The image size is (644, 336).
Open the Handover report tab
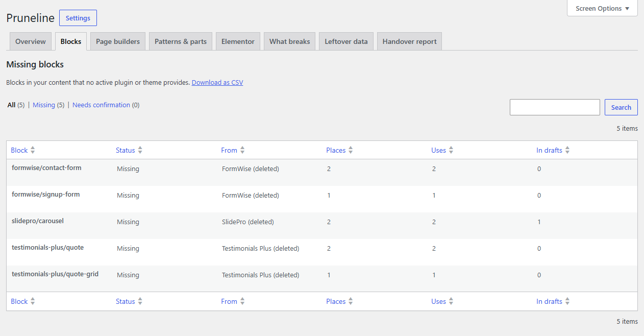[x=409, y=41]
